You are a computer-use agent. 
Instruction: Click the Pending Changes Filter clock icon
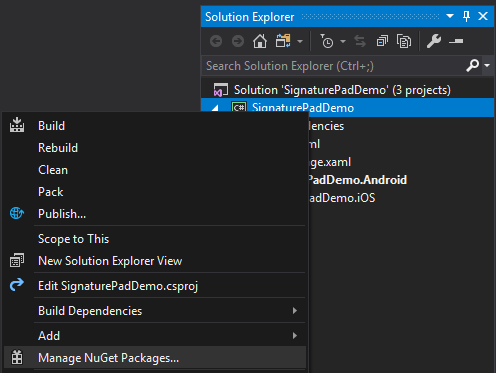pos(327,41)
